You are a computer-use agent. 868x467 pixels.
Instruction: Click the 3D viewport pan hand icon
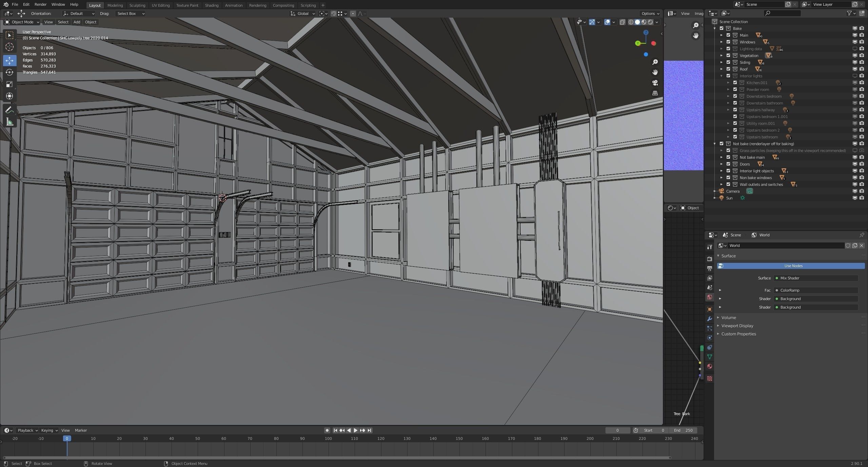[x=655, y=72]
